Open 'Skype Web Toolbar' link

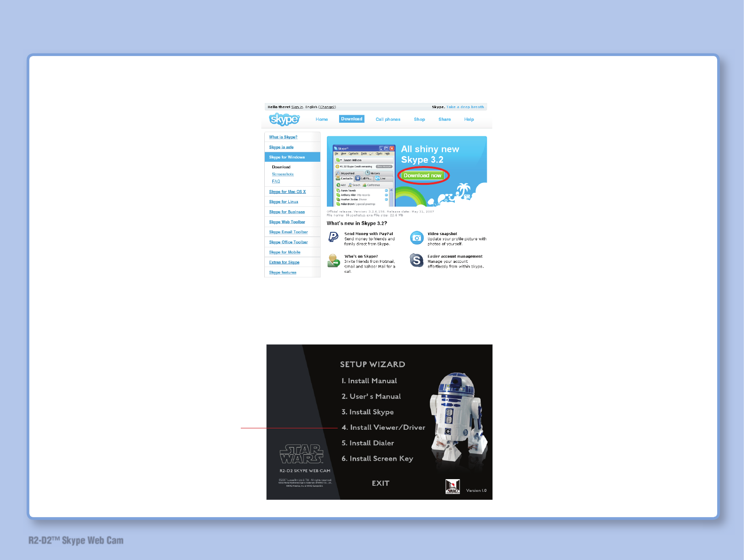[x=287, y=222]
